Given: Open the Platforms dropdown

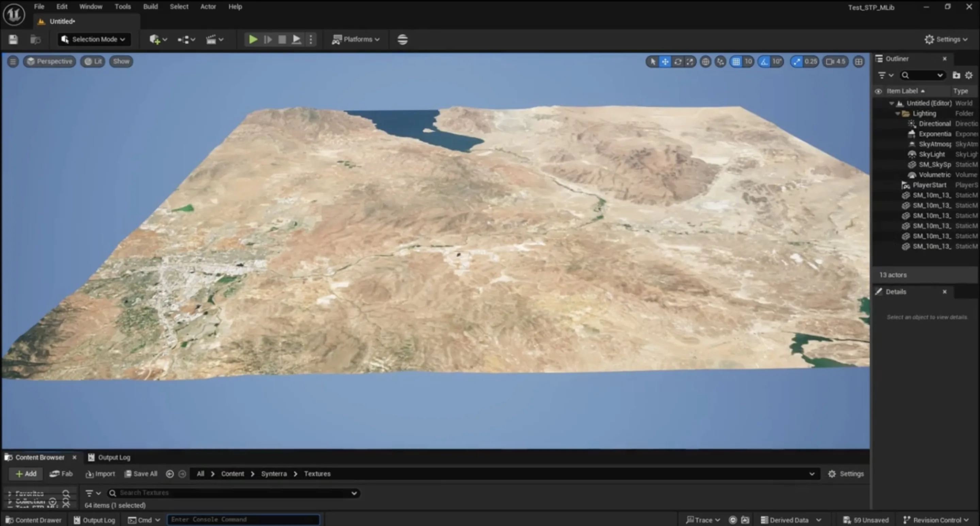Looking at the screenshot, I should click(x=356, y=39).
